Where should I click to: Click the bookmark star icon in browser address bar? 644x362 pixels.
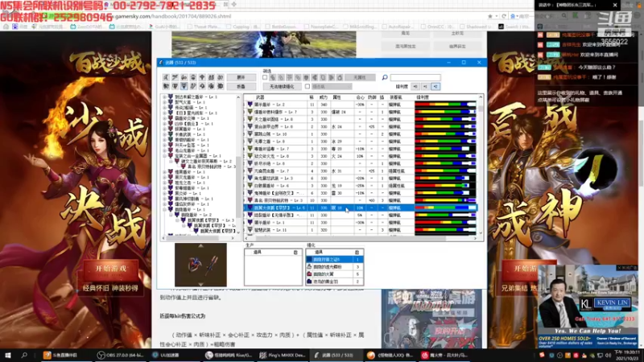click(490, 16)
